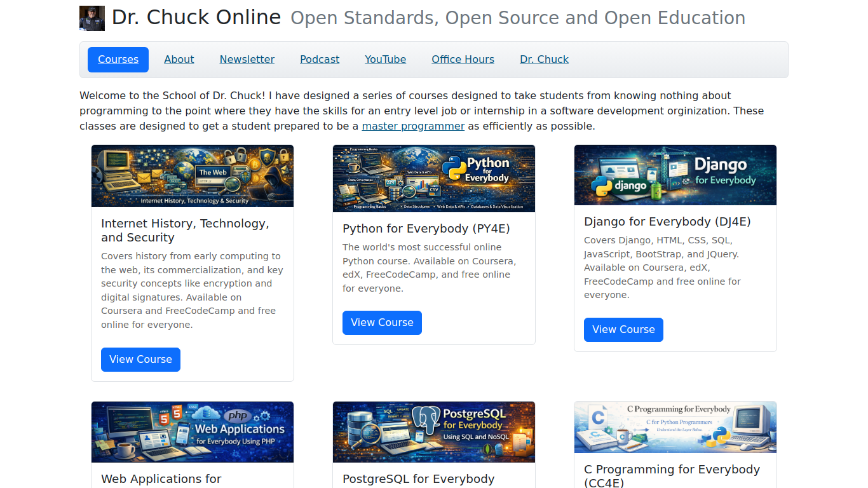Click the 'Welcome to the School of Dr. Chuck' paragraph

(x=421, y=111)
